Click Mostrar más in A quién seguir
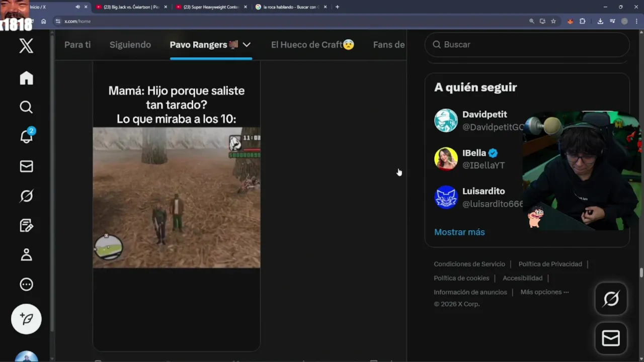 point(459,232)
